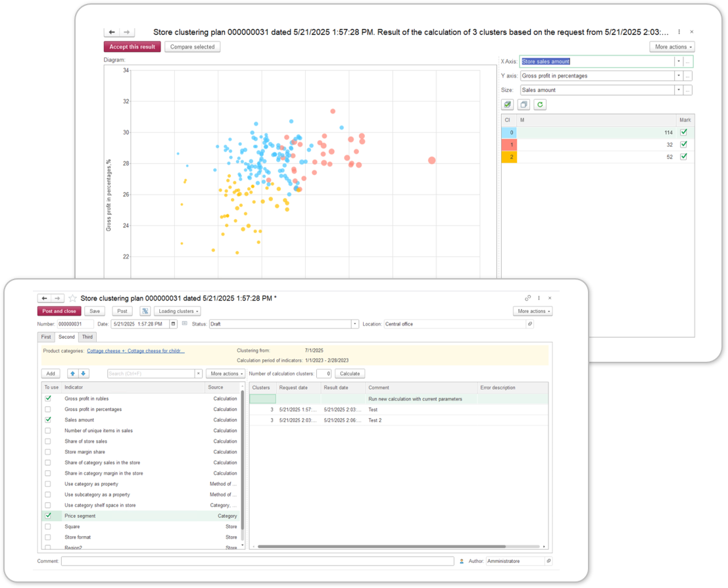Image resolution: width=728 pixels, height=588 pixels.
Task: Open the Loading clusters dropdown menu
Action: 177,311
